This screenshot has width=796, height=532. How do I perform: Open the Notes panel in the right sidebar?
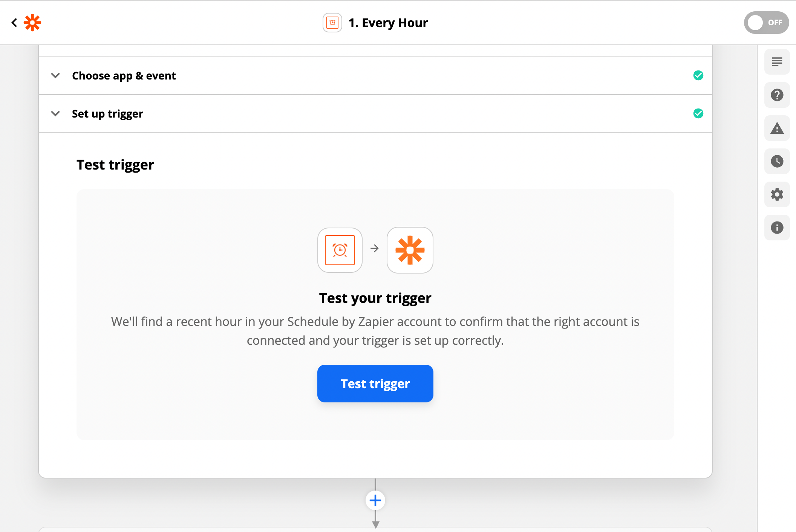pyautogui.click(x=777, y=61)
